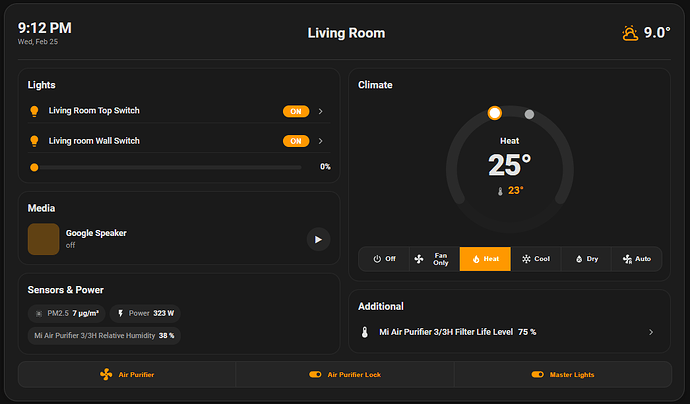
Task: Toggle Living room Wall Switch ON pill
Action: pyautogui.click(x=296, y=141)
